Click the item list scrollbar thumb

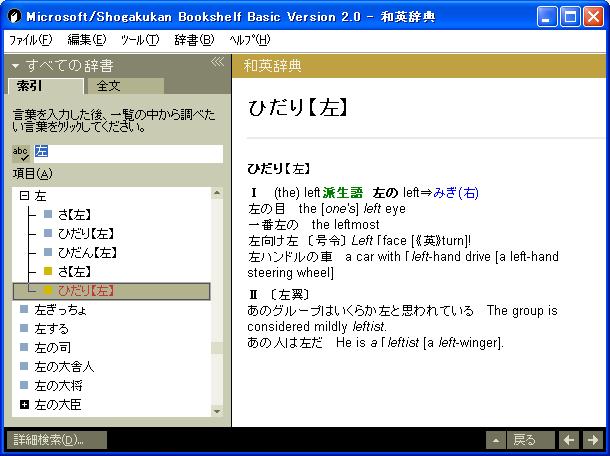click(x=217, y=348)
